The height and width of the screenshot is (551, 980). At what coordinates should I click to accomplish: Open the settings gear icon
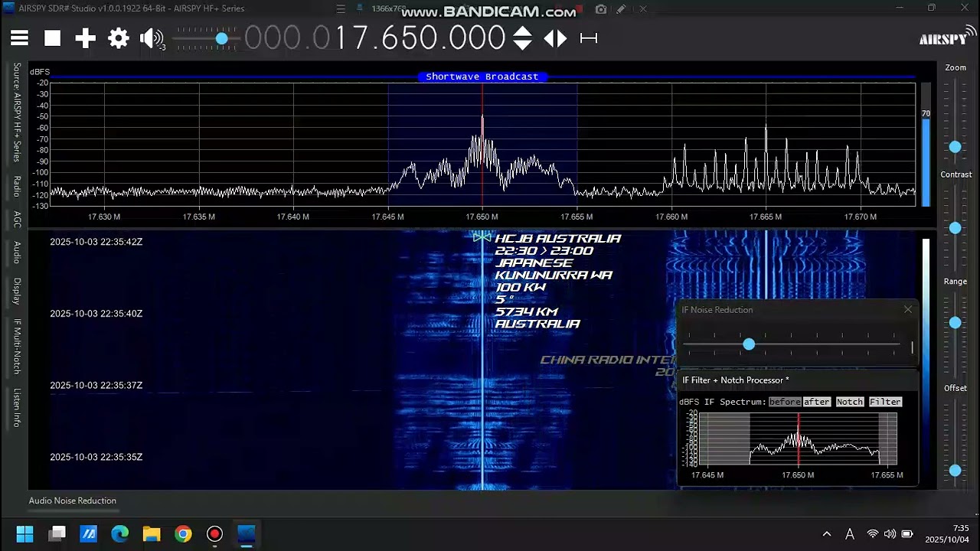119,38
